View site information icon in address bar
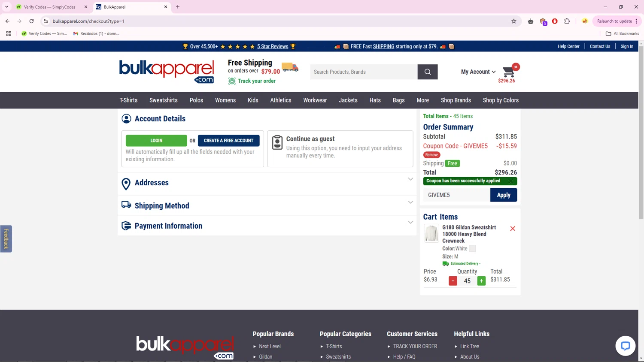Viewport: 644px width, 362px height. pyautogui.click(x=46, y=21)
